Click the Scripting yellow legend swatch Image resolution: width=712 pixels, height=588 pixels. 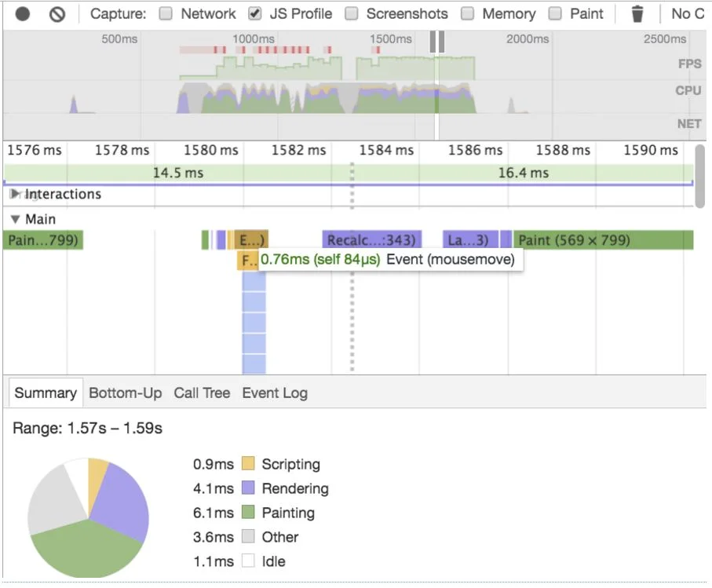coord(248,464)
